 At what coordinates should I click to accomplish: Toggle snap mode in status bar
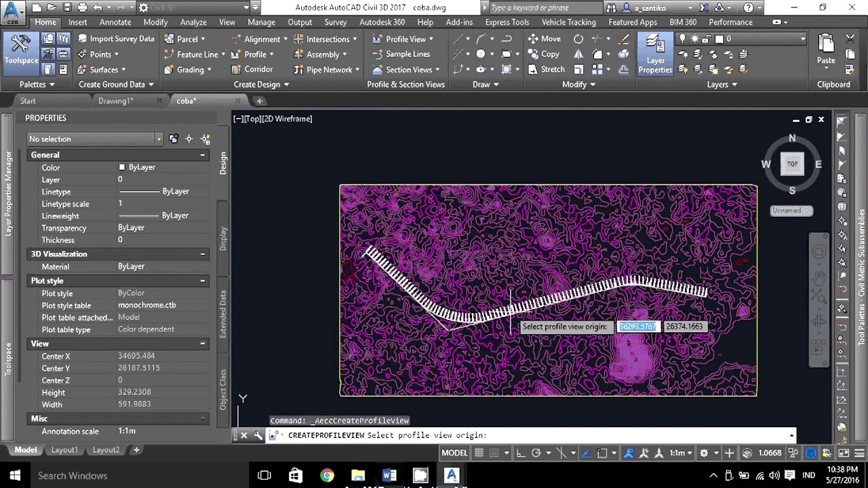pyautogui.click(x=493, y=453)
